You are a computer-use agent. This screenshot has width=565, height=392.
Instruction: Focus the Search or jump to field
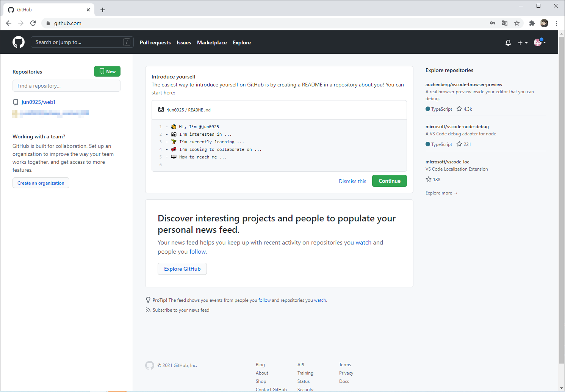tap(82, 42)
